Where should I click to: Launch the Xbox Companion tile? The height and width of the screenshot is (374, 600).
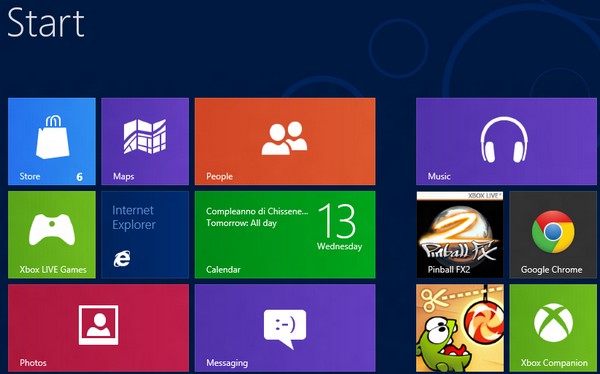point(553,328)
